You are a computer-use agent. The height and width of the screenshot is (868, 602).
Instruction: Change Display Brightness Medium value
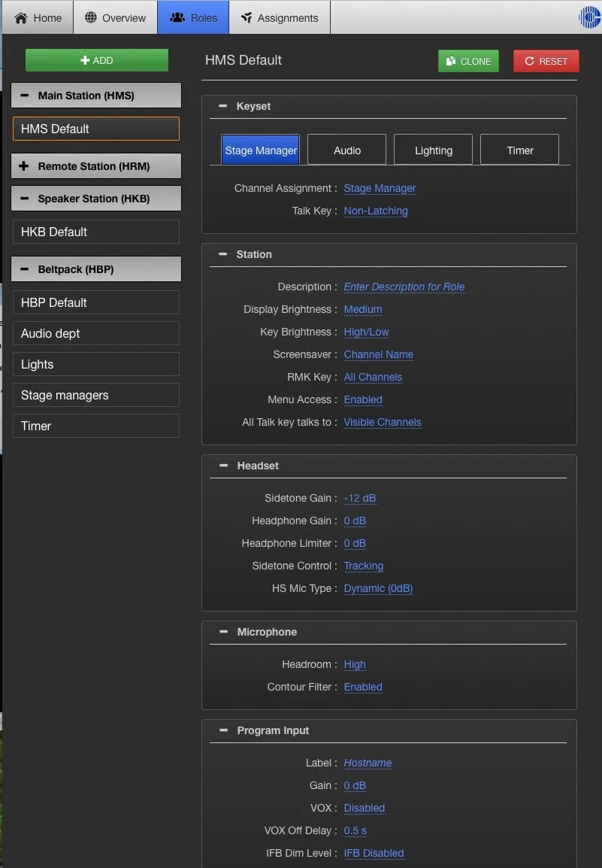point(363,309)
